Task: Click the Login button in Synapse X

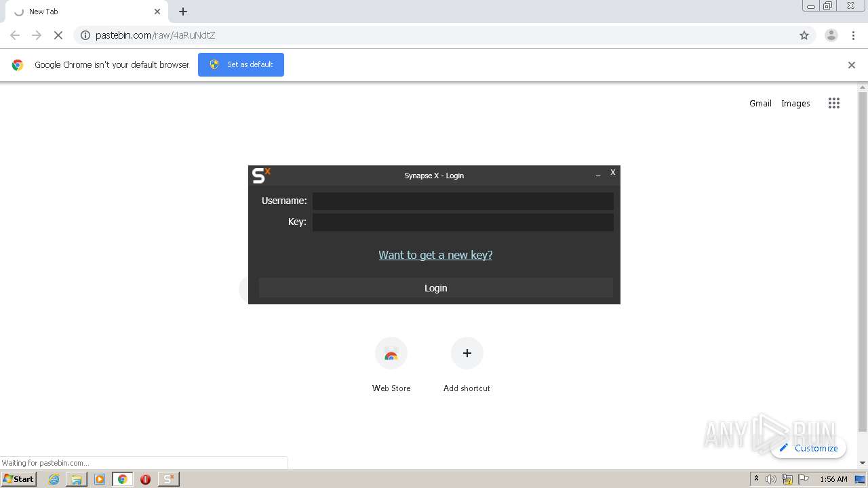Action: pos(435,288)
